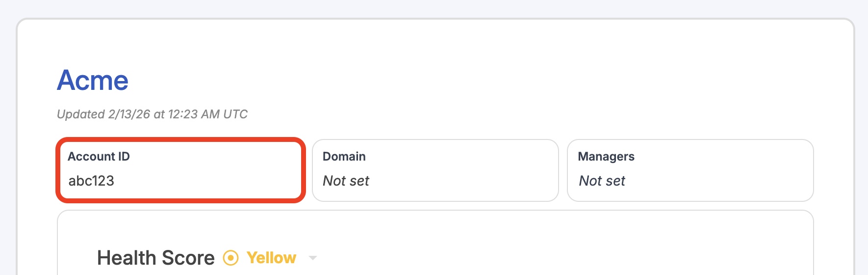Edit the Domain Not set value

point(346,181)
